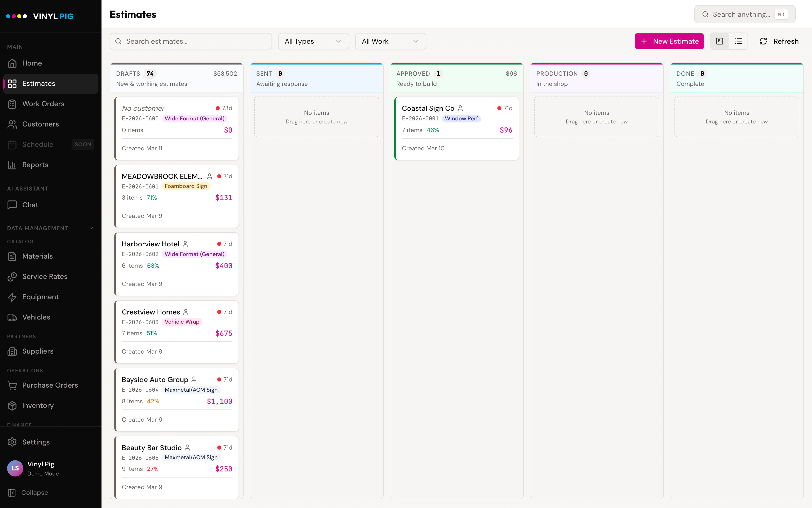The height and width of the screenshot is (508, 812).
Task: Open the Inventory menu item
Action: (51, 406)
